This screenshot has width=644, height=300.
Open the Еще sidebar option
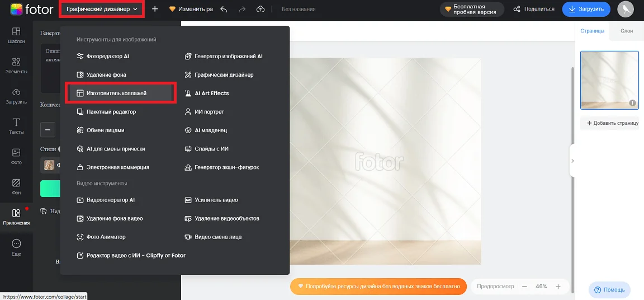coord(16,248)
